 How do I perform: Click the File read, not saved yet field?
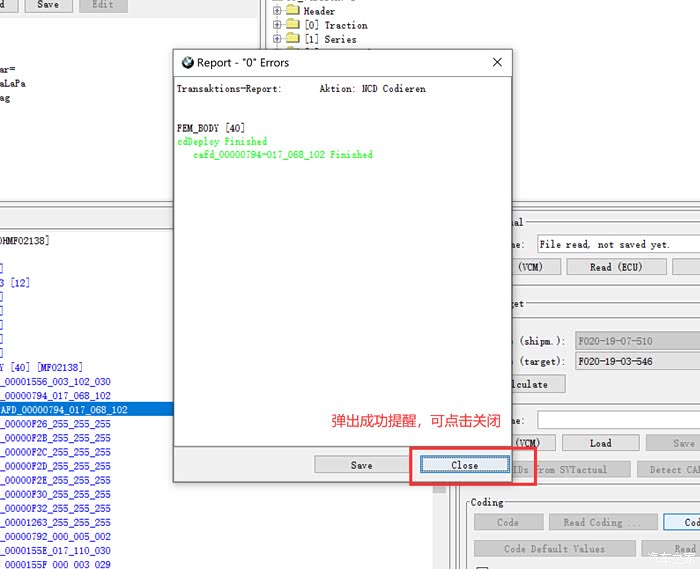click(x=617, y=244)
